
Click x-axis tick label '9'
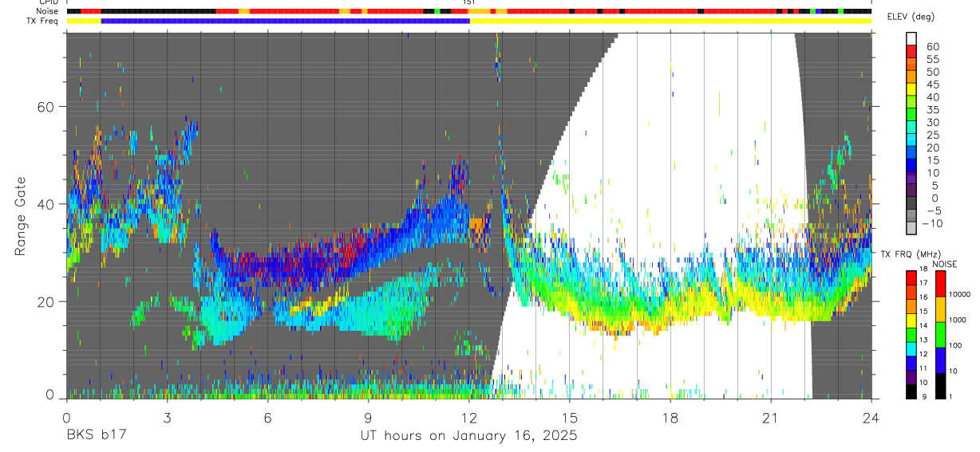click(368, 418)
